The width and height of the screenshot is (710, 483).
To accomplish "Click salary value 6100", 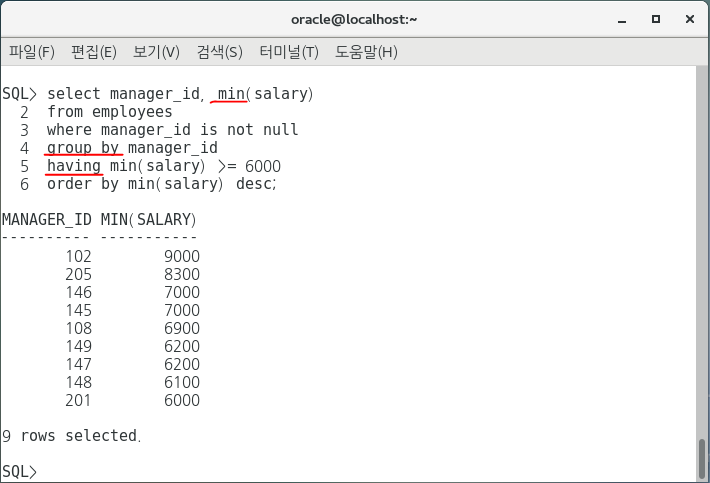I will click(x=182, y=383).
